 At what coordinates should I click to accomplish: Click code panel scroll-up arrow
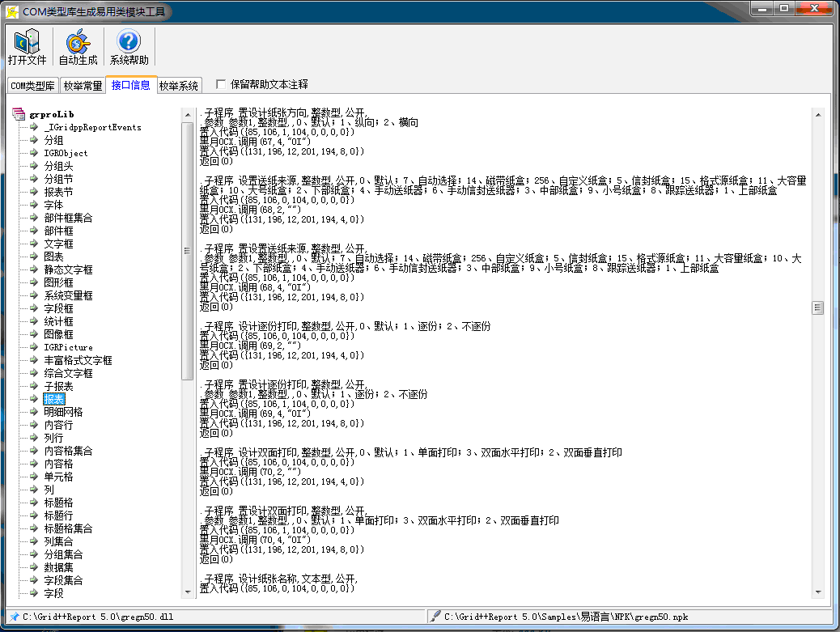[x=817, y=115]
